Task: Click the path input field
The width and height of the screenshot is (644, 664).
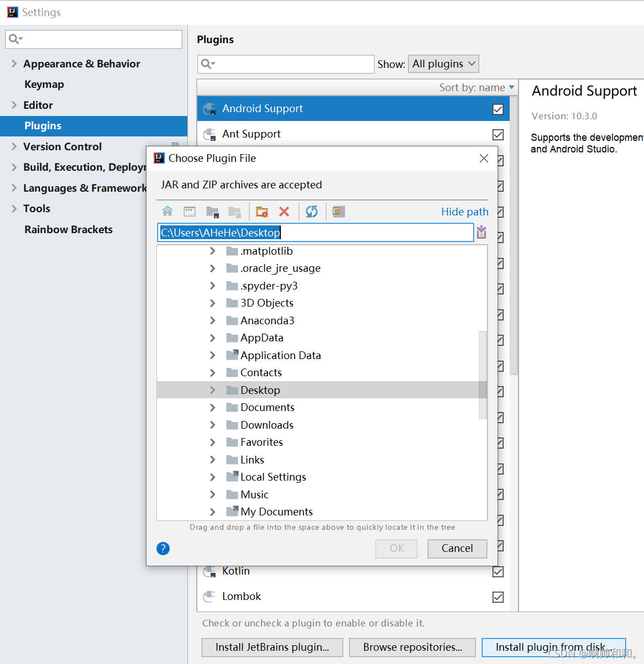Action: click(316, 233)
